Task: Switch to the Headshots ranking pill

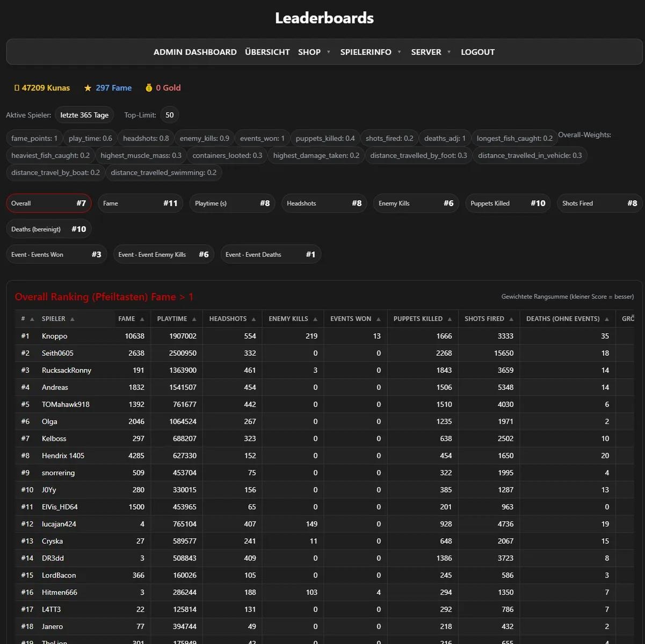Action: click(324, 203)
